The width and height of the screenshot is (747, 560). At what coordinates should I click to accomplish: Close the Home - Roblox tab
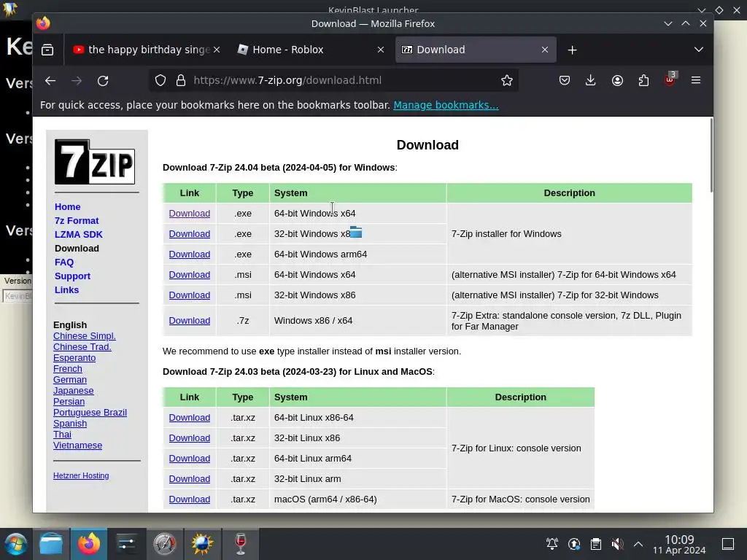pyautogui.click(x=381, y=50)
